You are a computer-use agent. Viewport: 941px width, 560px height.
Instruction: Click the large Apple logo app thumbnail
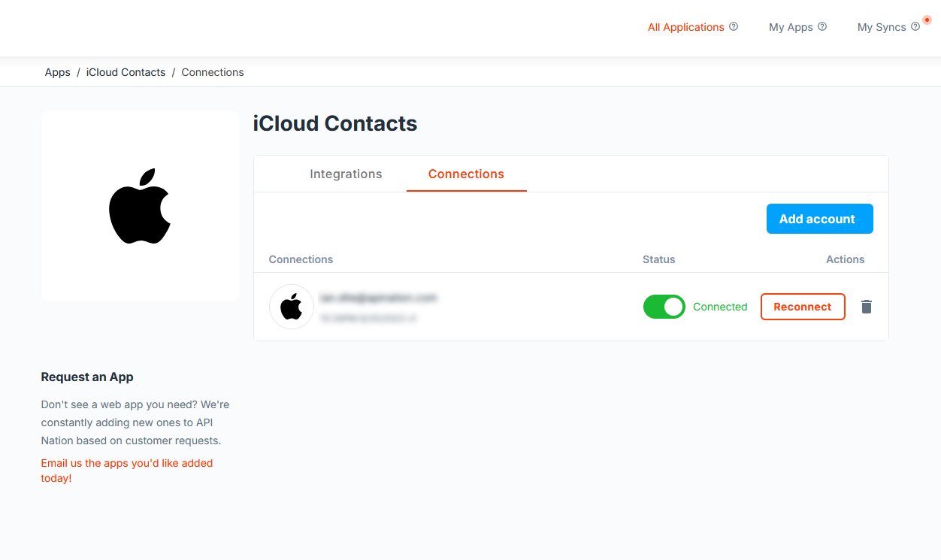[x=140, y=206]
